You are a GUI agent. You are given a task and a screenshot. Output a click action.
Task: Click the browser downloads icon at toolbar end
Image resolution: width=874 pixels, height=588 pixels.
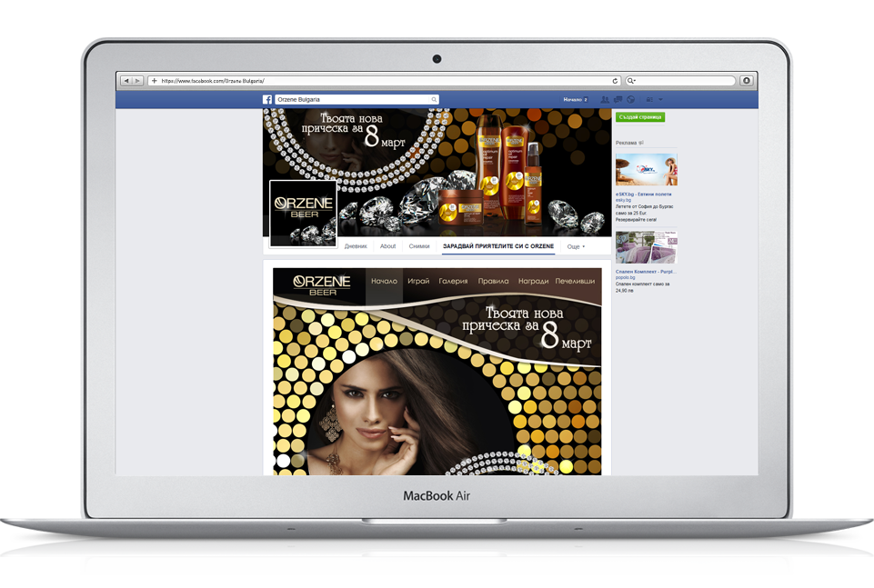tap(747, 81)
